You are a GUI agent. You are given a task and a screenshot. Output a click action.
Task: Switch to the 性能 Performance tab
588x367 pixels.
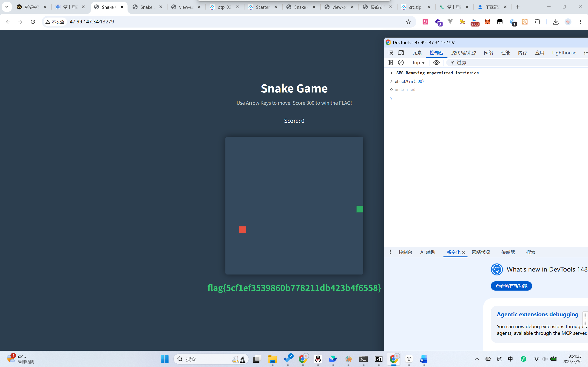tap(505, 53)
